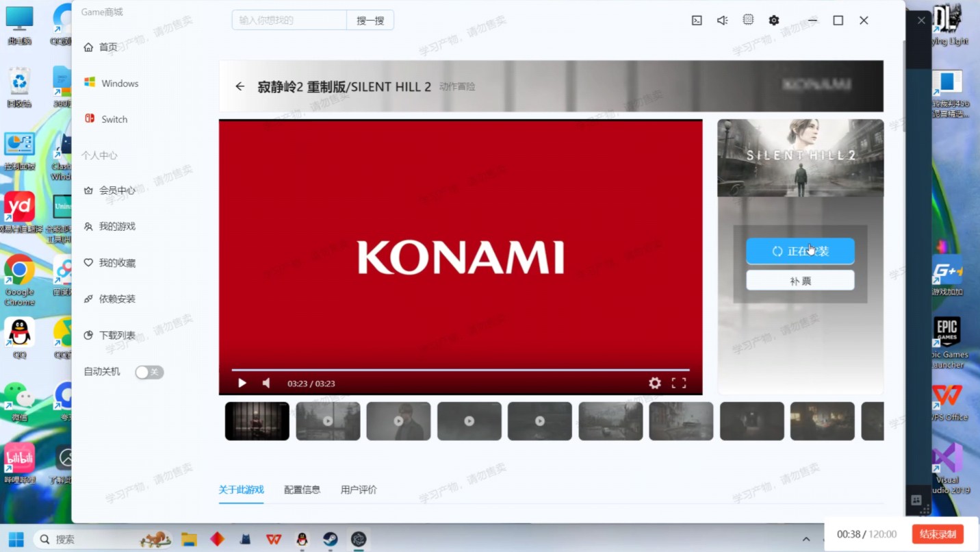Click the 正在安装 installing button

pyautogui.click(x=800, y=251)
